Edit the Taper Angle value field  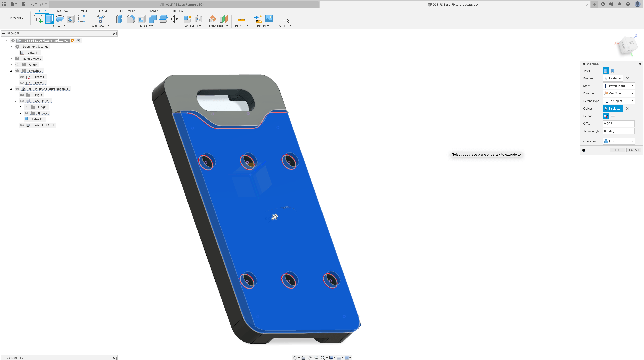[x=619, y=131]
